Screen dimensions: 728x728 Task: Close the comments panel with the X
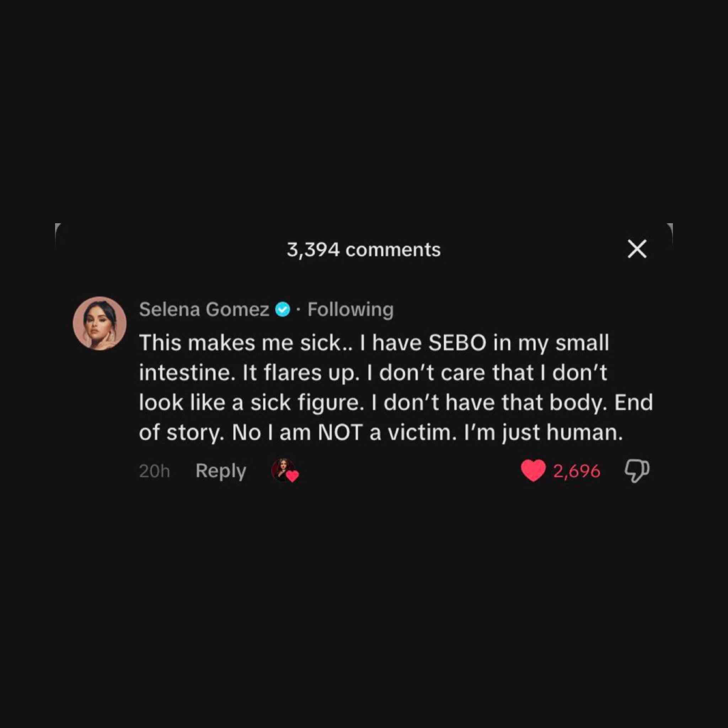[x=637, y=249]
